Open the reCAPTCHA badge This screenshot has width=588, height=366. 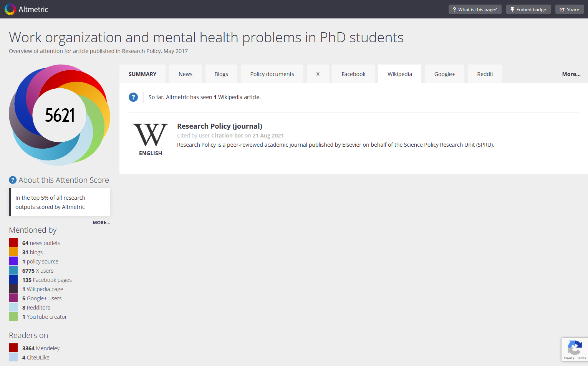[x=575, y=349]
